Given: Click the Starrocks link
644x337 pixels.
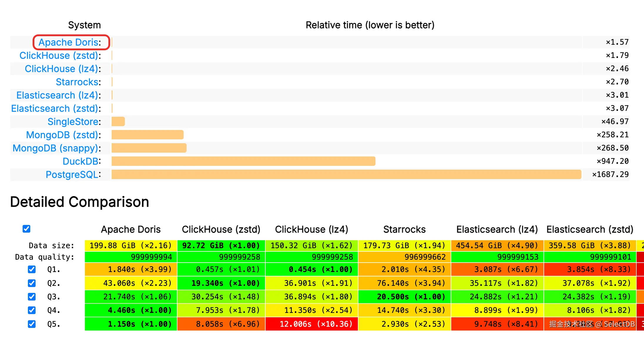Looking at the screenshot, I should [77, 82].
